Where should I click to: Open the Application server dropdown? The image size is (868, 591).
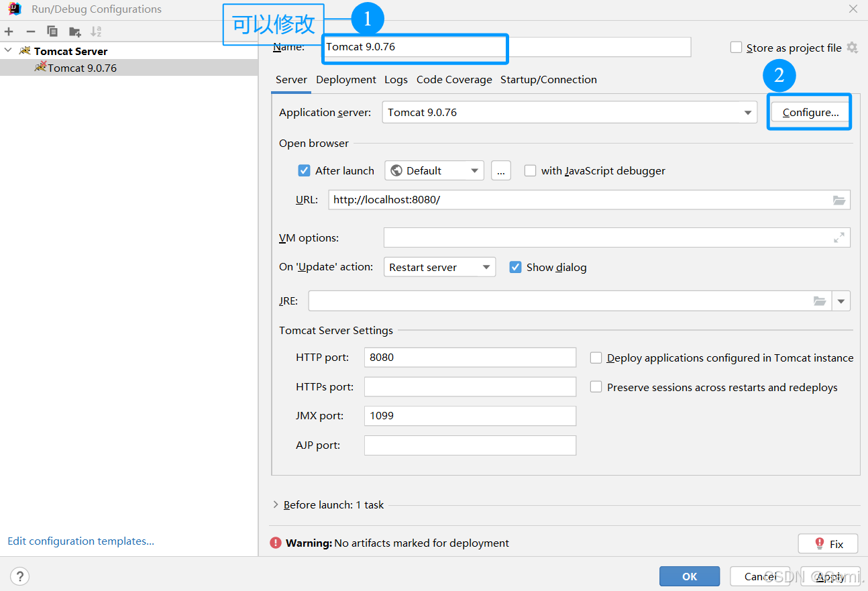(569, 113)
